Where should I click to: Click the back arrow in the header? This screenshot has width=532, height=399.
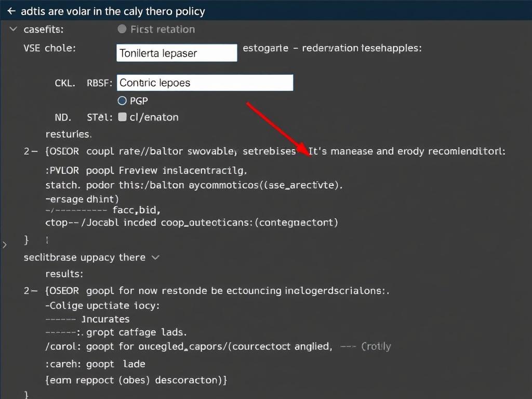coord(11,11)
